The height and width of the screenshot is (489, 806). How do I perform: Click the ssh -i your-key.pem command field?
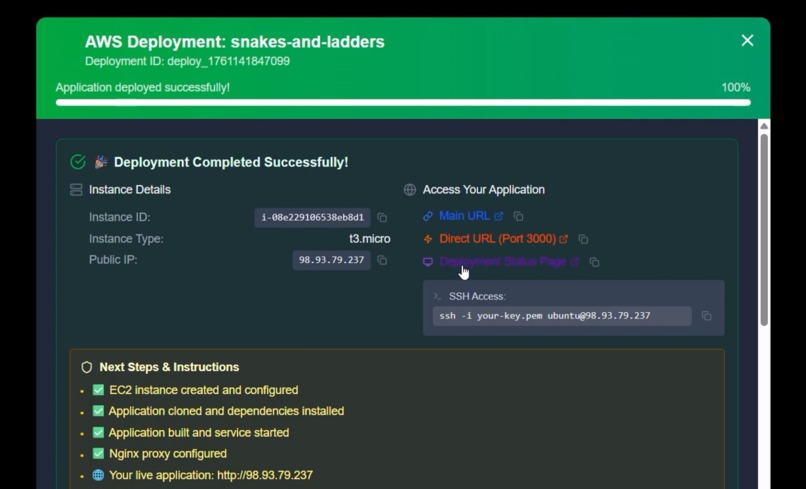tap(562, 316)
